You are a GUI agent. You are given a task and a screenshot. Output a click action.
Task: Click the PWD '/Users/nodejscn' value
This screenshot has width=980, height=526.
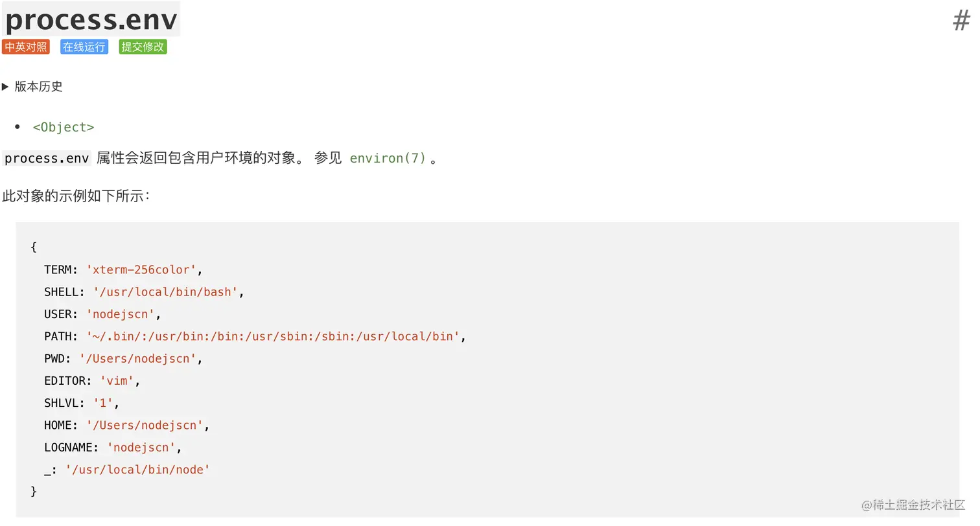138,358
